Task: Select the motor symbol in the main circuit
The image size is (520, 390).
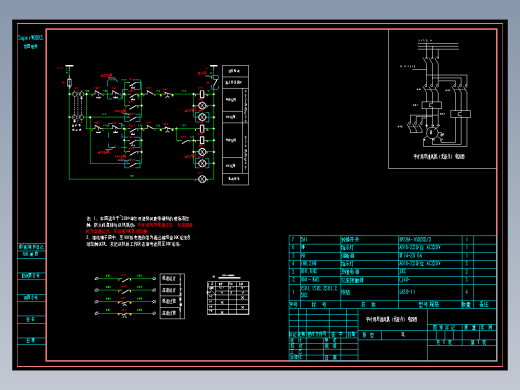Action: pyautogui.click(x=431, y=133)
